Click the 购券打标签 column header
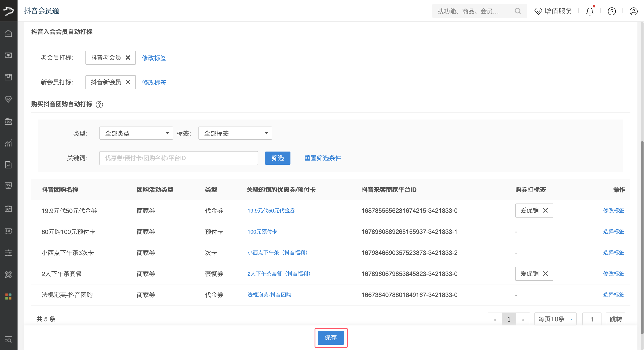Screen dimensions: 644x350 tap(530, 189)
